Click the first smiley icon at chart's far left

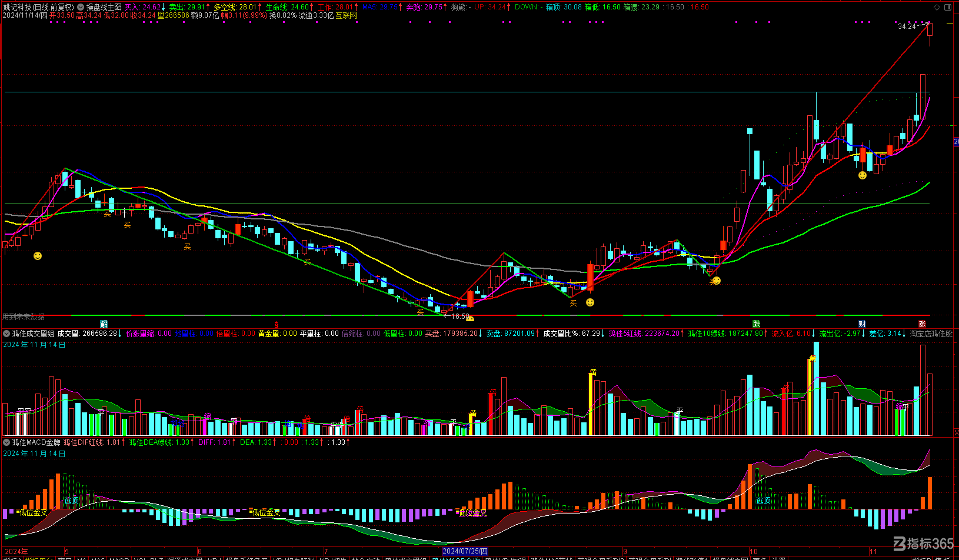click(x=38, y=256)
